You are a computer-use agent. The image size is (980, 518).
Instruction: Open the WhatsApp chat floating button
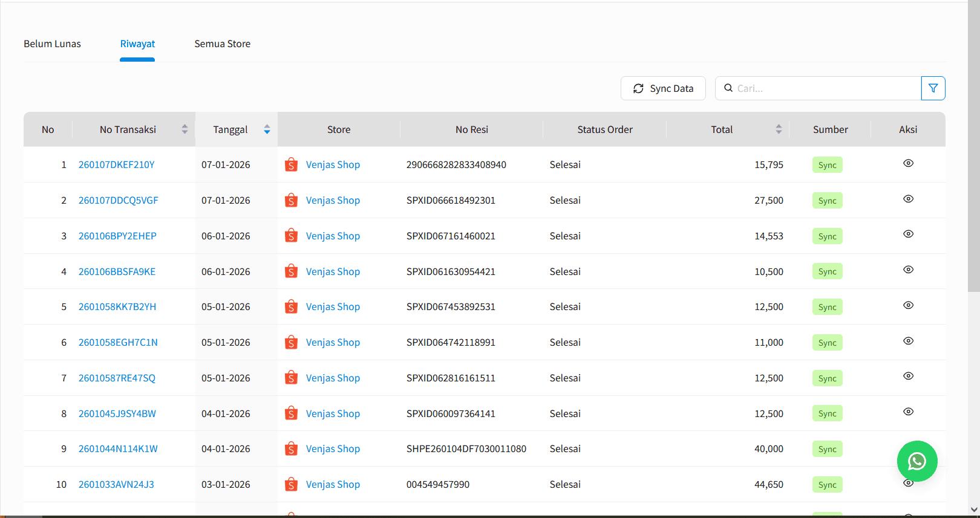point(916,461)
